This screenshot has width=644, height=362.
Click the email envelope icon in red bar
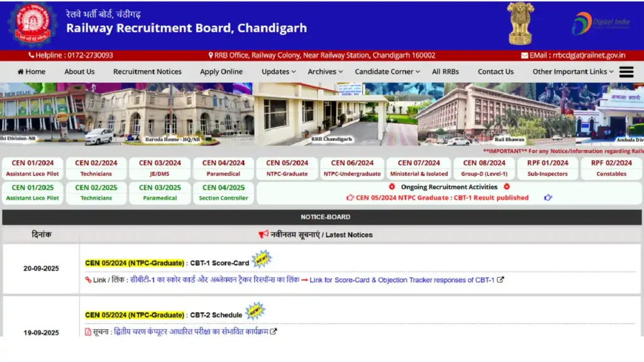click(x=525, y=55)
